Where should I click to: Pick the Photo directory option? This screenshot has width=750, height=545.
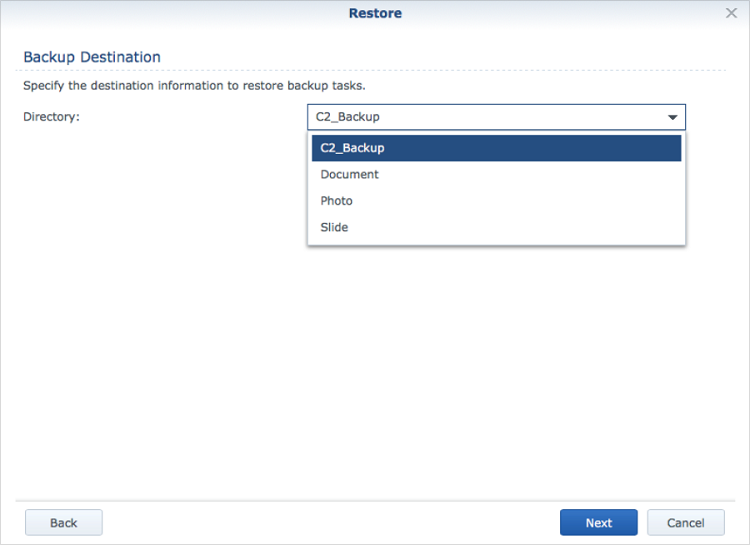point(496,201)
